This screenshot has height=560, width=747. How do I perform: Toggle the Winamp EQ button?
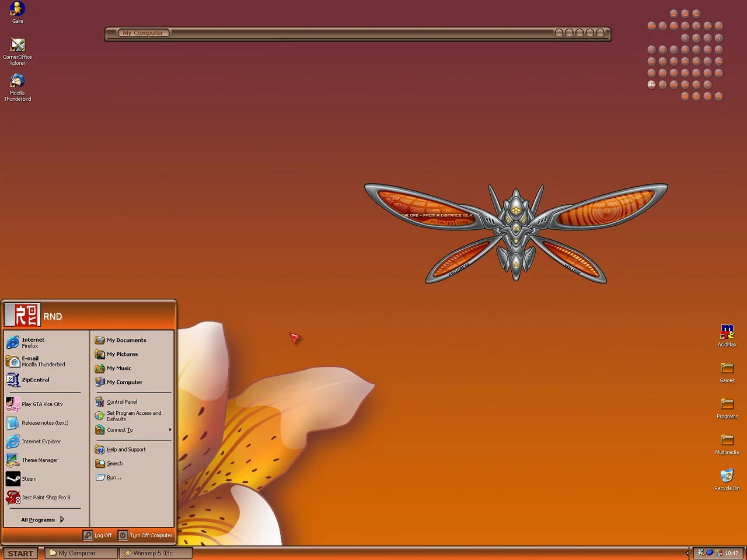click(x=451, y=223)
